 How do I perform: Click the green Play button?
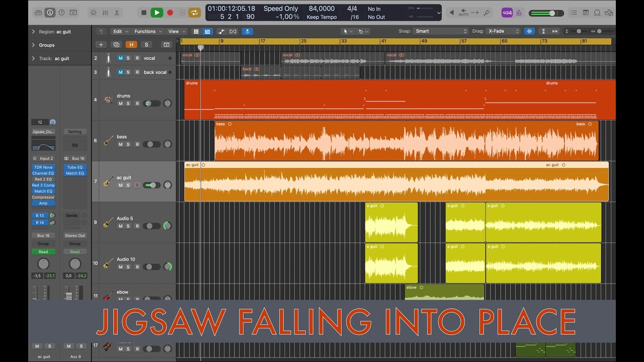click(x=157, y=13)
